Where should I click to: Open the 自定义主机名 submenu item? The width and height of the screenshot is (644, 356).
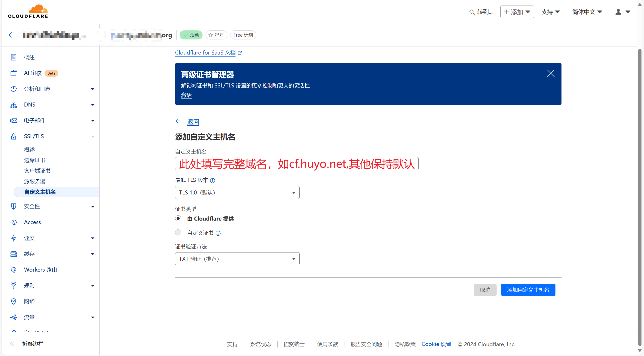pos(57,192)
